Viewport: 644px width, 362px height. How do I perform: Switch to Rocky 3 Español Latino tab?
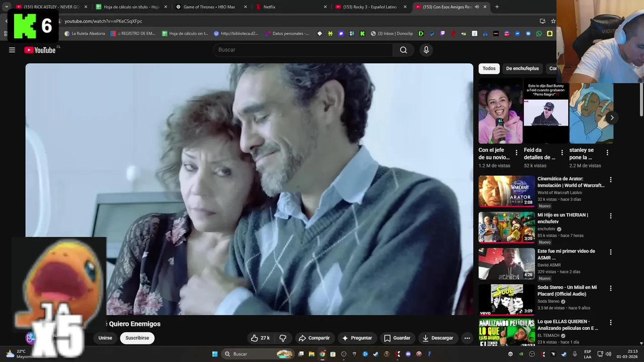click(371, 7)
